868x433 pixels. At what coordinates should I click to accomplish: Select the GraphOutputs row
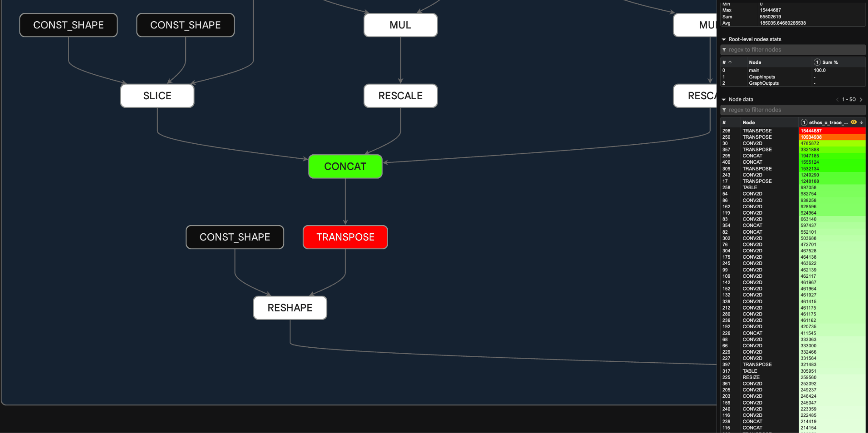793,83
